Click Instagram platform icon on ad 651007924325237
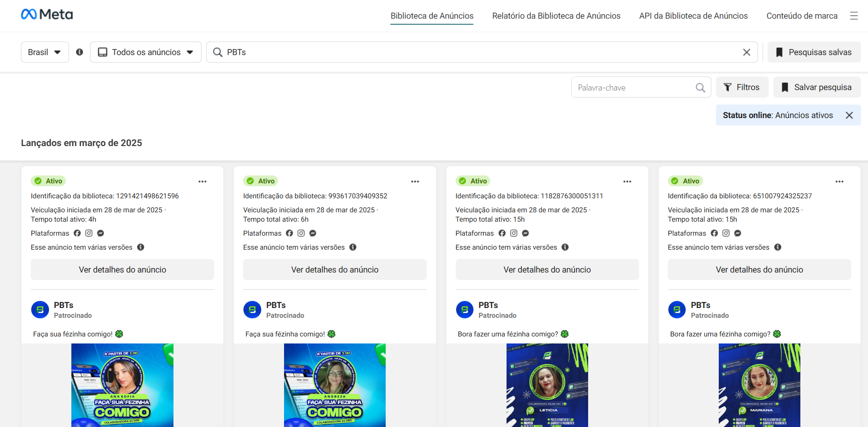This screenshot has width=868, height=427. 726,233
